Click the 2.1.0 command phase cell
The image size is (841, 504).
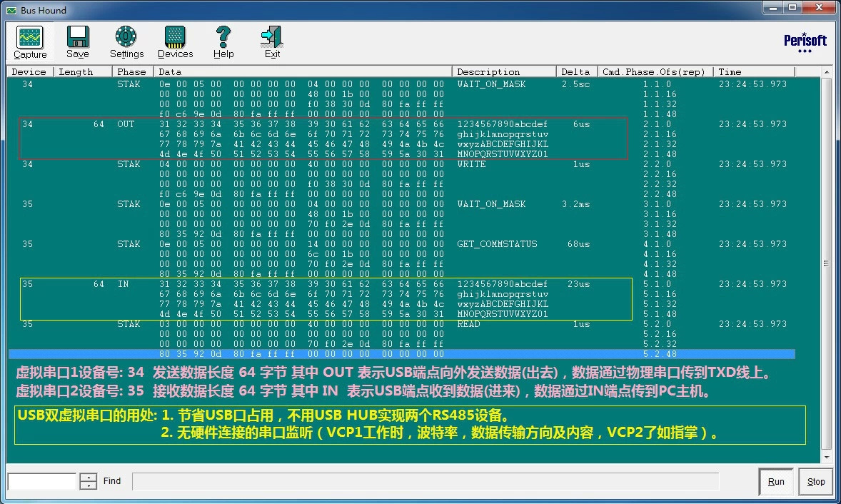657,124
